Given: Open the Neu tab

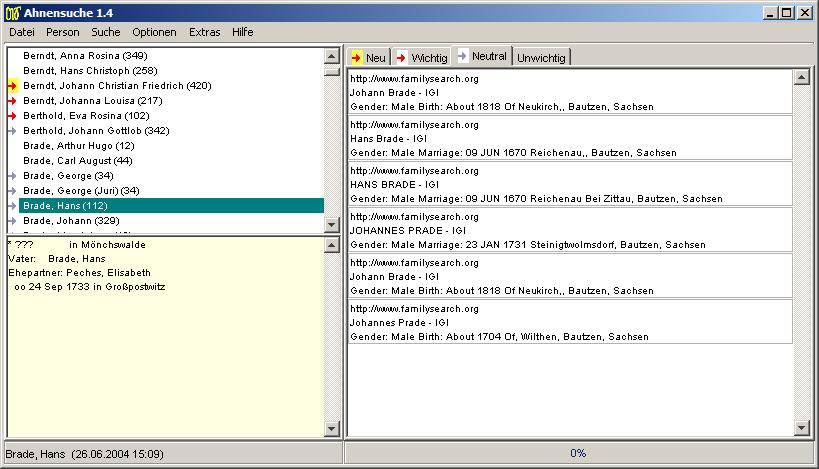Looking at the screenshot, I should (x=368, y=58).
